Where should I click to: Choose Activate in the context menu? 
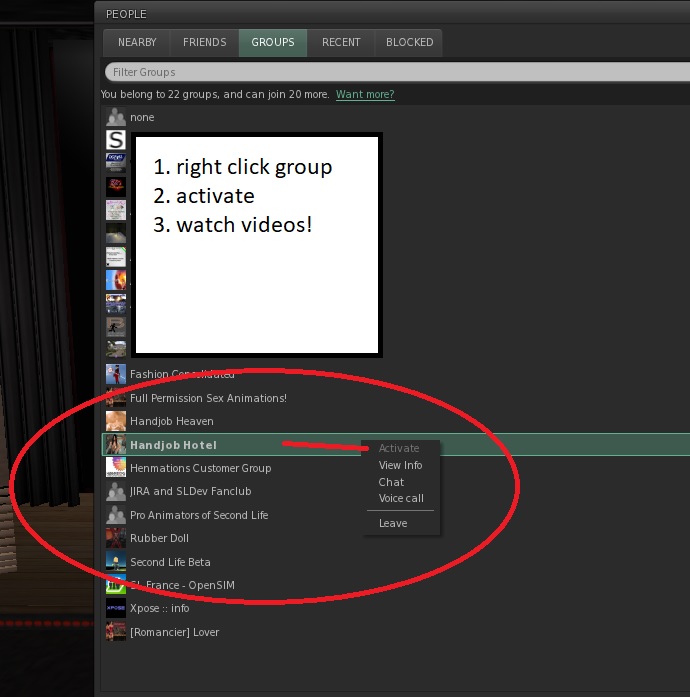click(399, 448)
